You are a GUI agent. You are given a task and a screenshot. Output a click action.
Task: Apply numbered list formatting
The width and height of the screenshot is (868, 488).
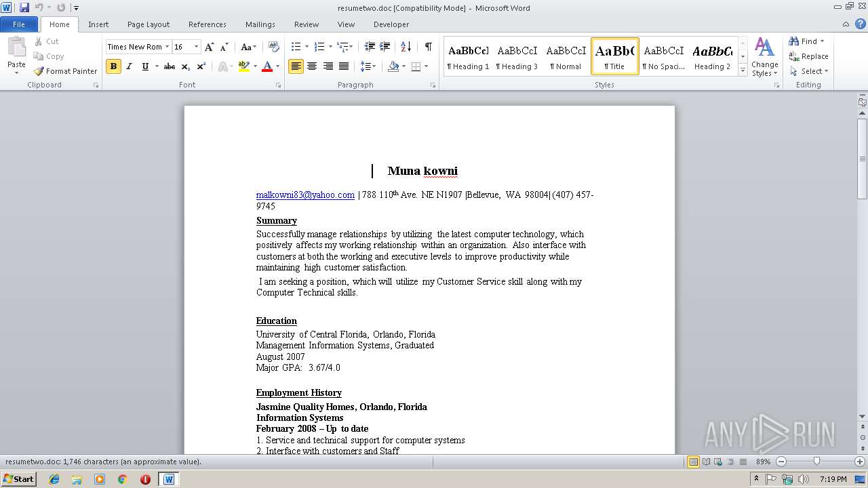320,47
